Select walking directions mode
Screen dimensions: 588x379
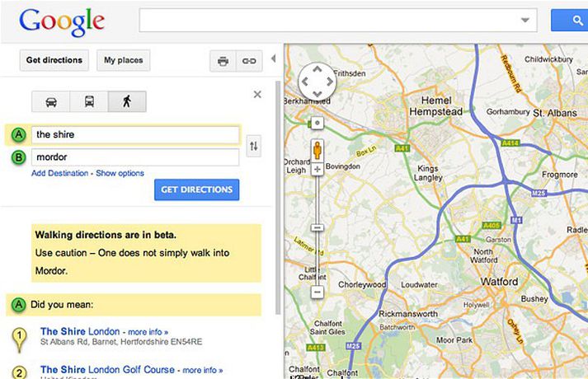pyautogui.click(x=127, y=101)
